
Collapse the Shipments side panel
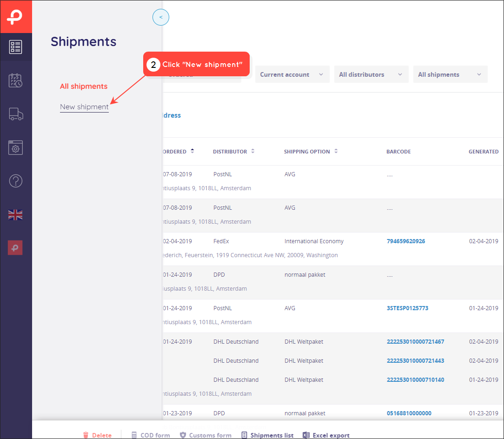click(x=161, y=17)
